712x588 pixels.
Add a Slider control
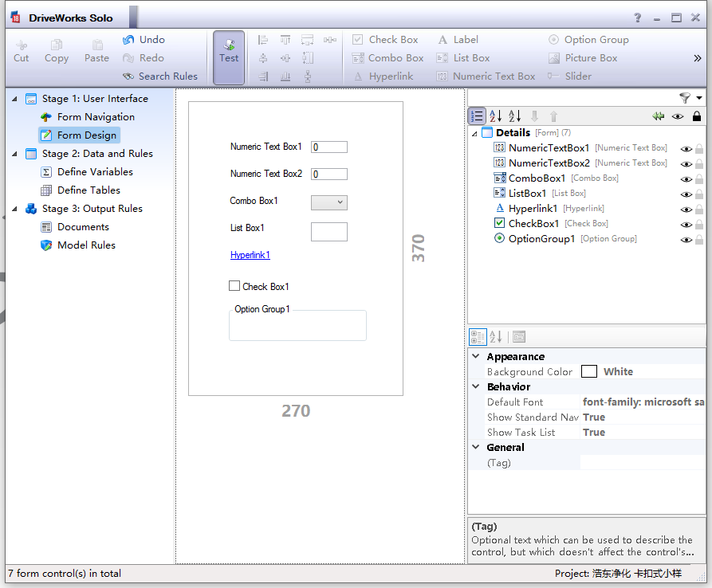click(569, 76)
